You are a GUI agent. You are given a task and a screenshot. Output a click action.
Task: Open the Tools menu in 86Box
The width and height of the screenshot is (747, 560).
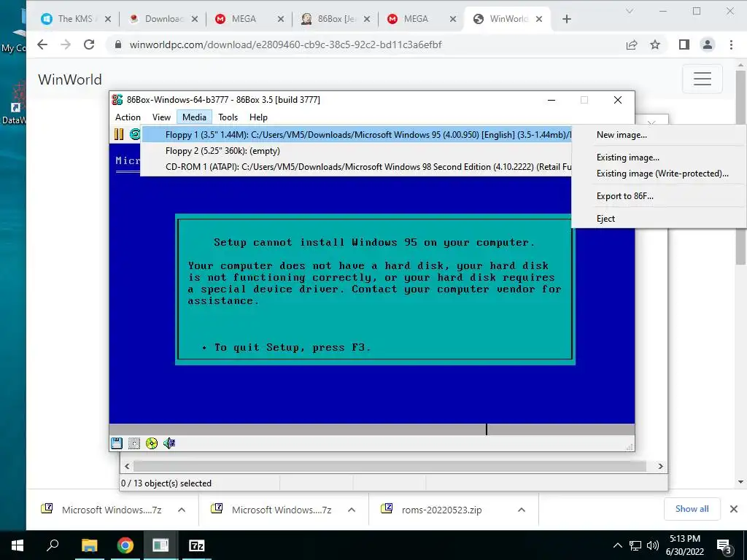point(228,117)
